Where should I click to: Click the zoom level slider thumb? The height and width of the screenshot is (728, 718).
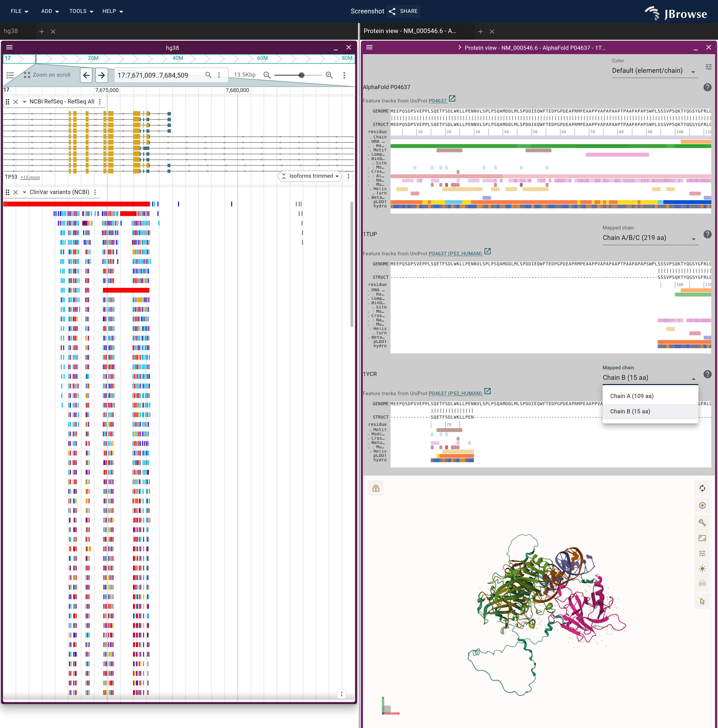(x=302, y=75)
